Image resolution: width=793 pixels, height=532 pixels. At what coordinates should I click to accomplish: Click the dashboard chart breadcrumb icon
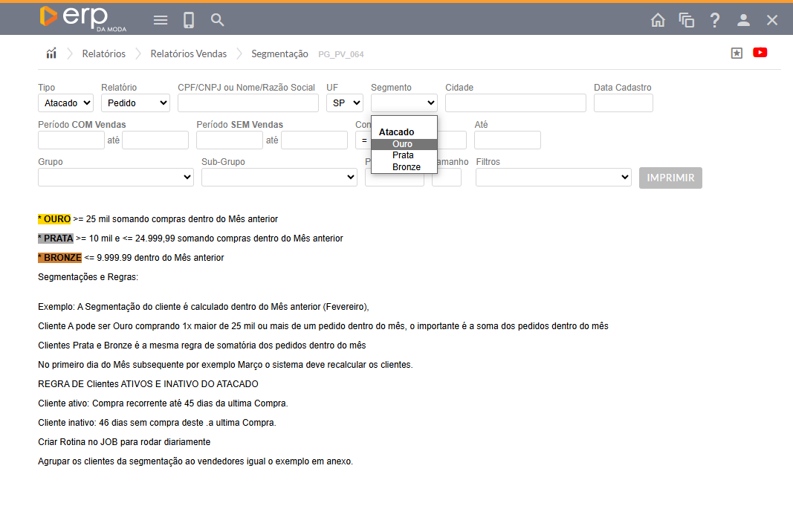[51, 53]
